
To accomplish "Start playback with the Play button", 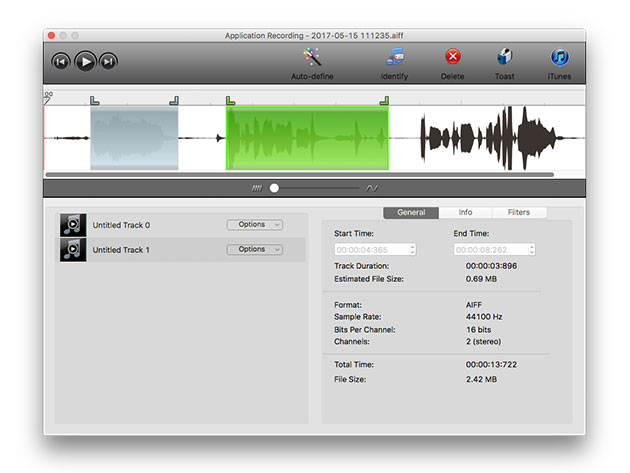I will 85,61.
